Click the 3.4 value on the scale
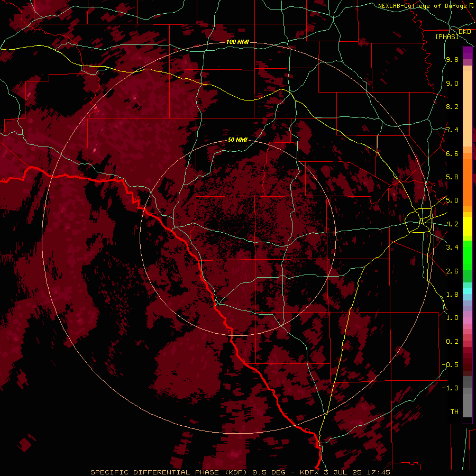The width and height of the screenshot is (476, 476). pyautogui.click(x=452, y=248)
